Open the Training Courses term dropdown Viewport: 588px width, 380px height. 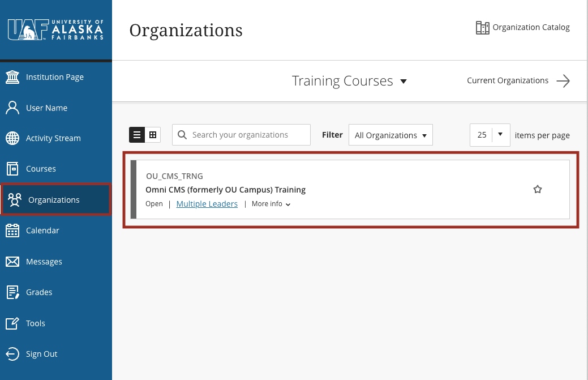[349, 81]
